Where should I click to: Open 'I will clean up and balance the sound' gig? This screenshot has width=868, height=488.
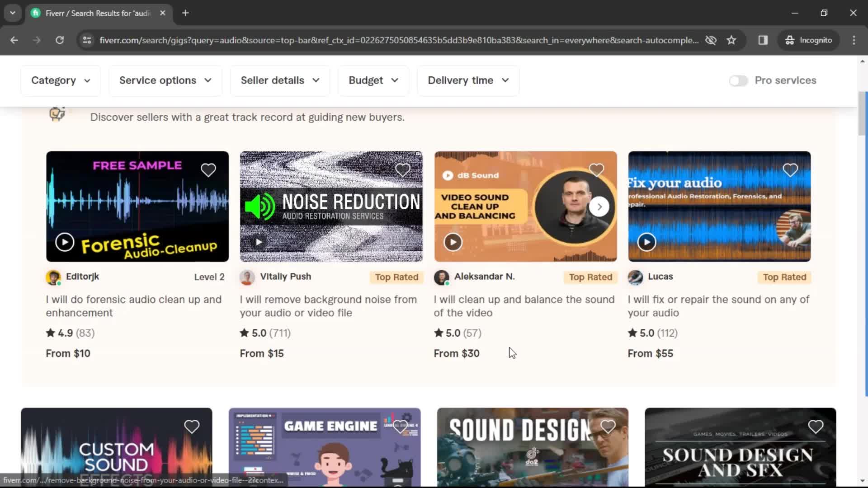524,306
